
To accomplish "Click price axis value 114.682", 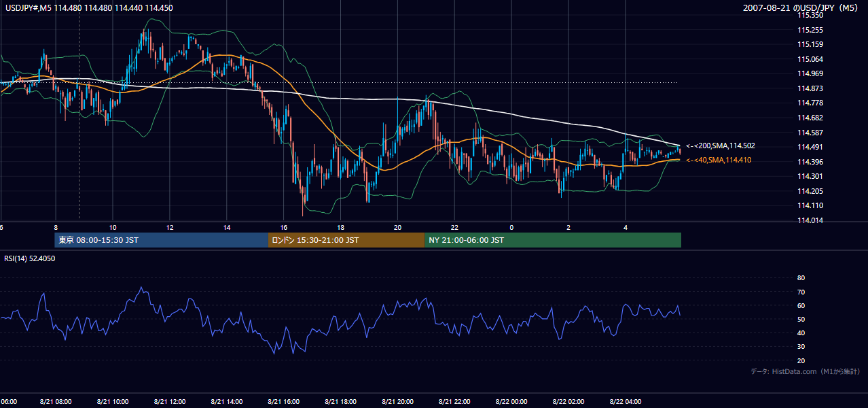I will pyautogui.click(x=810, y=118).
